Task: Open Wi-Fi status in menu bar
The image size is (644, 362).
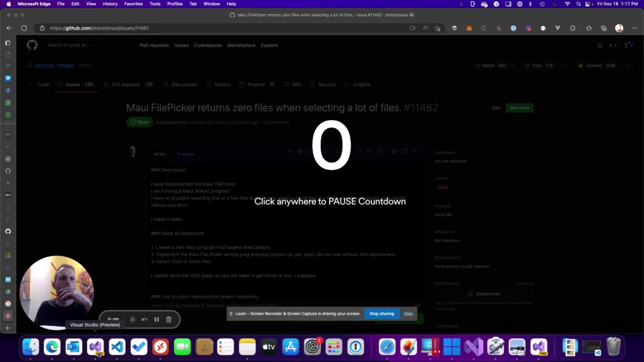Action: 568,4
